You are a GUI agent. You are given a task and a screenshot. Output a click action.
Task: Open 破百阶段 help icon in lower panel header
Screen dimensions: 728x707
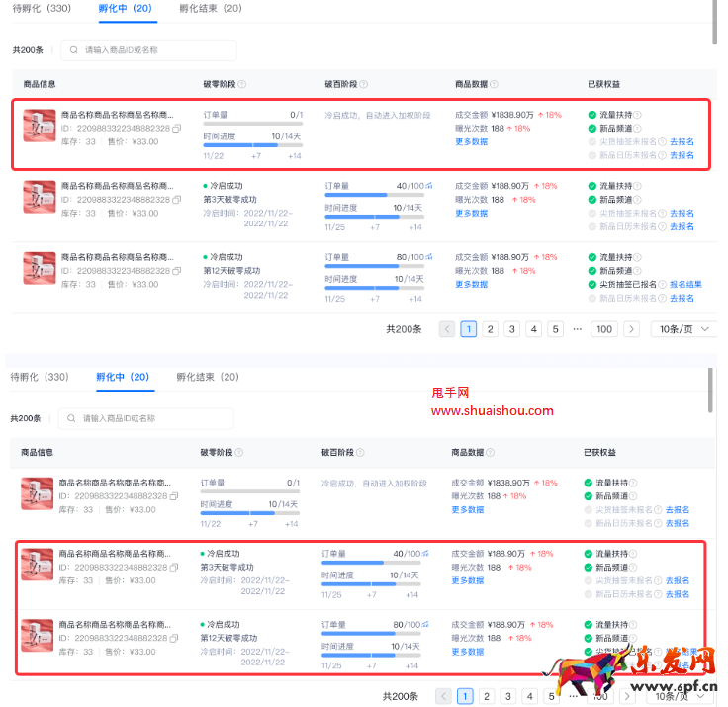pyautogui.click(x=360, y=452)
